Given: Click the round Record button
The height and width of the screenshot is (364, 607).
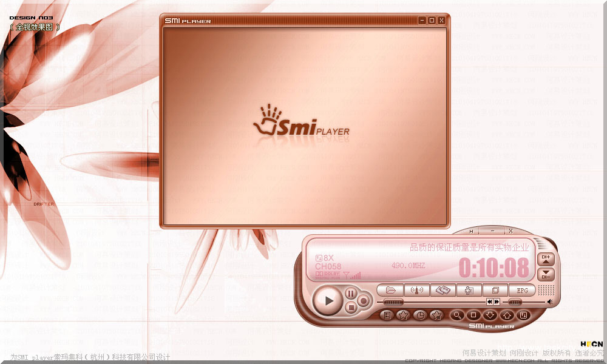Looking at the screenshot, I should pos(364,300).
